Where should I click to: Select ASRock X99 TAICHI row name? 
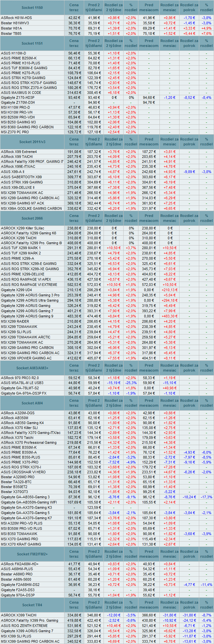click(17, 157)
